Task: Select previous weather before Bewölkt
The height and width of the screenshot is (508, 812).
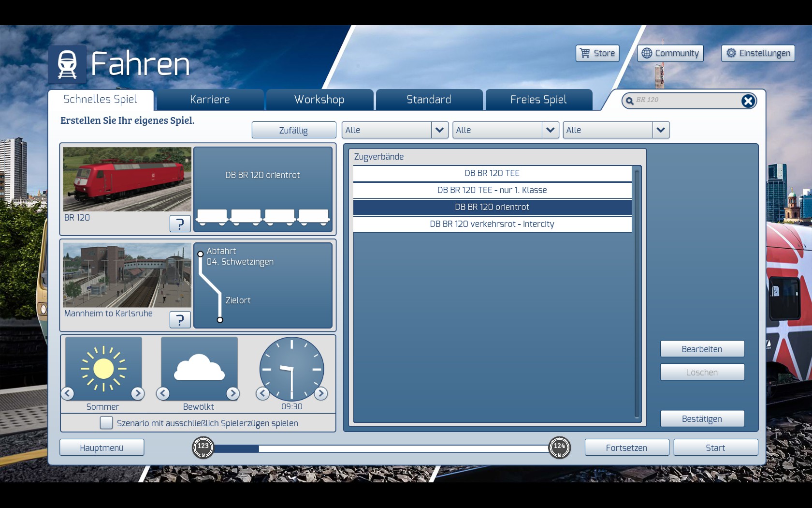Action: pyautogui.click(x=163, y=393)
